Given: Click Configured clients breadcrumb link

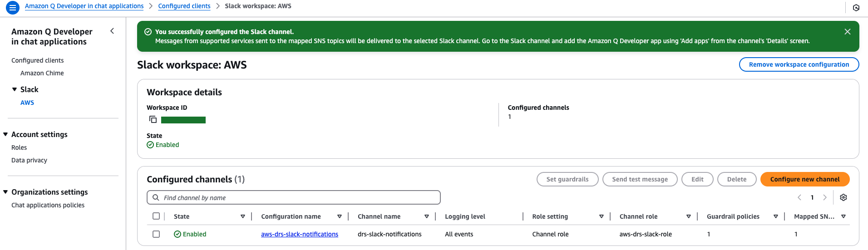Looking at the screenshot, I should click(x=184, y=6).
